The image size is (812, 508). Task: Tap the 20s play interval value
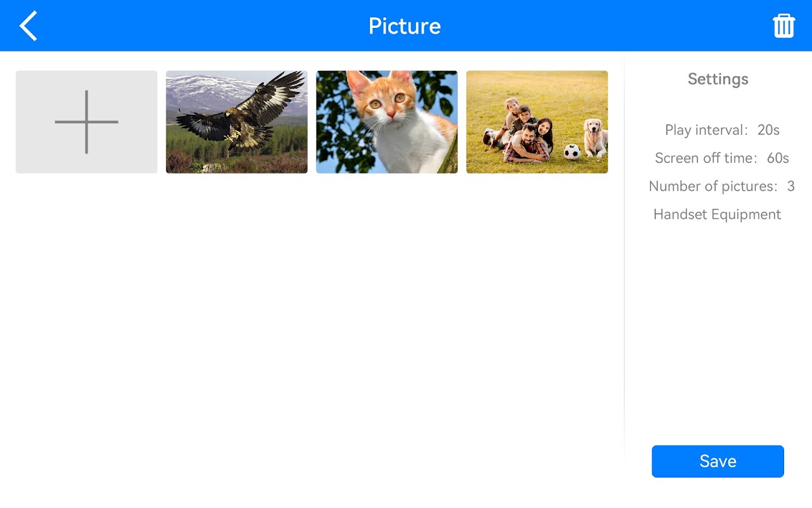click(768, 130)
